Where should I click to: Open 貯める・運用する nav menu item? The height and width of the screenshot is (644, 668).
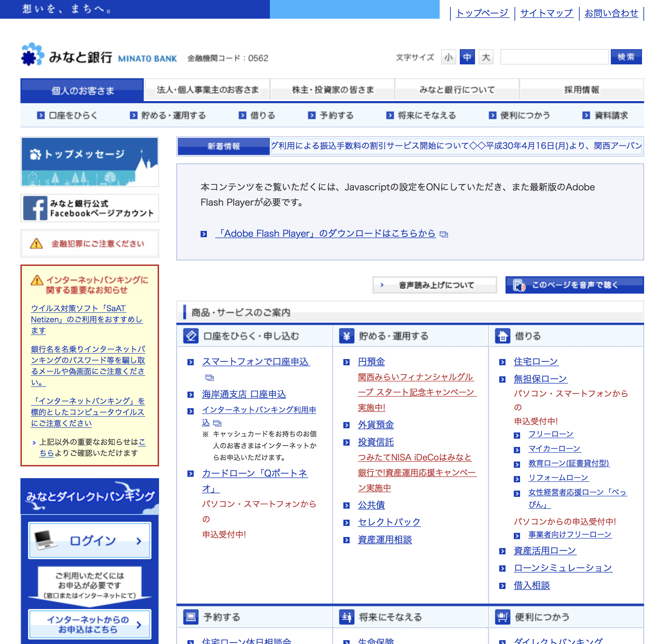pos(168,115)
